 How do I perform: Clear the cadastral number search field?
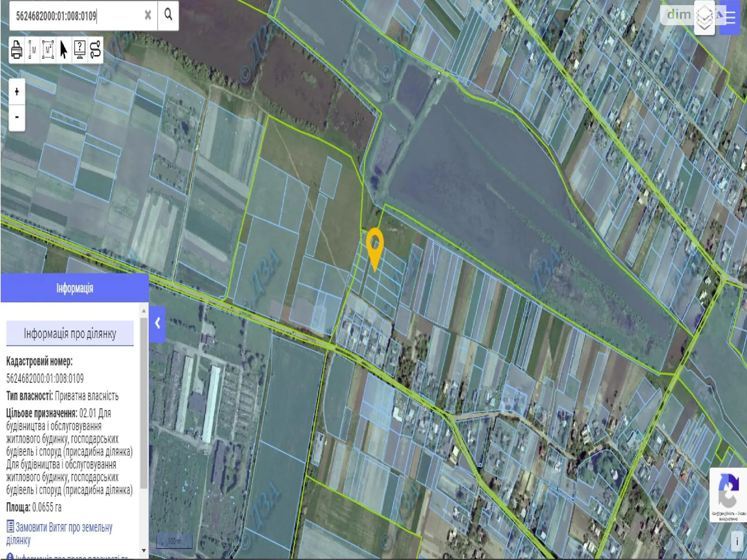148,15
